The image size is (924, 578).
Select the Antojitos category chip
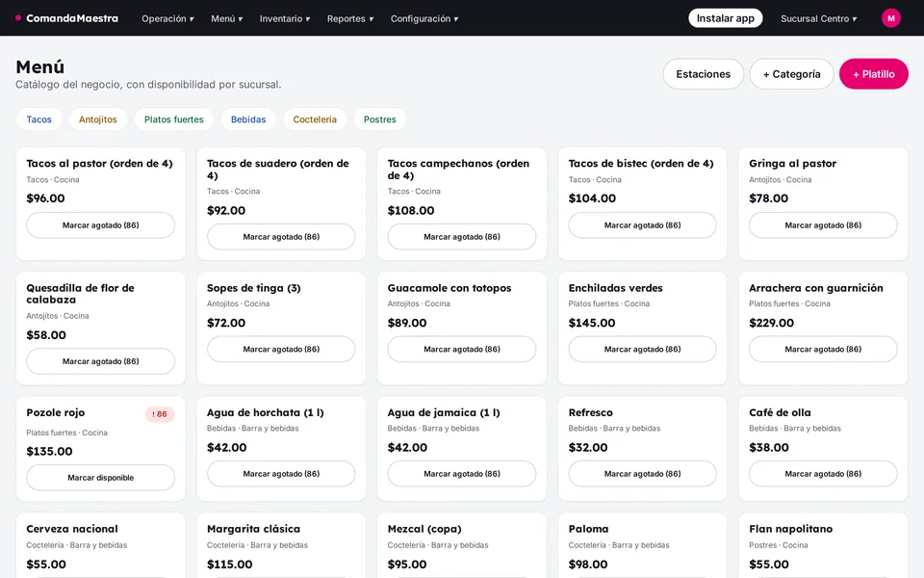coord(98,119)
